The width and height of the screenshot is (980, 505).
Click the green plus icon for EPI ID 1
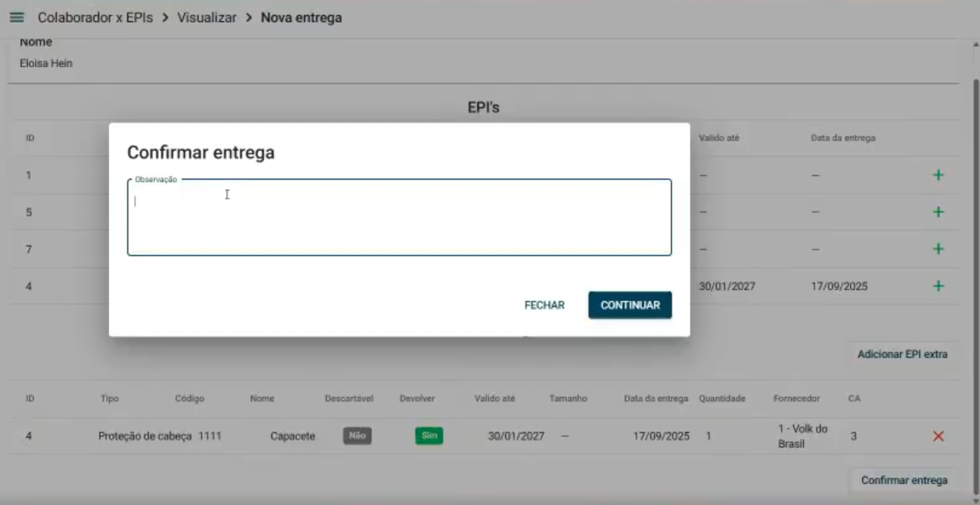pyautogui.click(x=938, y=175)
